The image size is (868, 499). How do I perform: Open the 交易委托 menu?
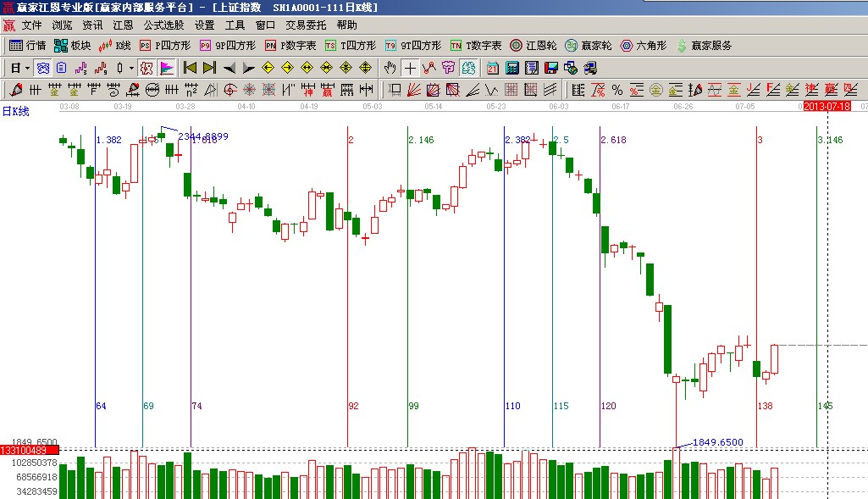tap(306, 25)
